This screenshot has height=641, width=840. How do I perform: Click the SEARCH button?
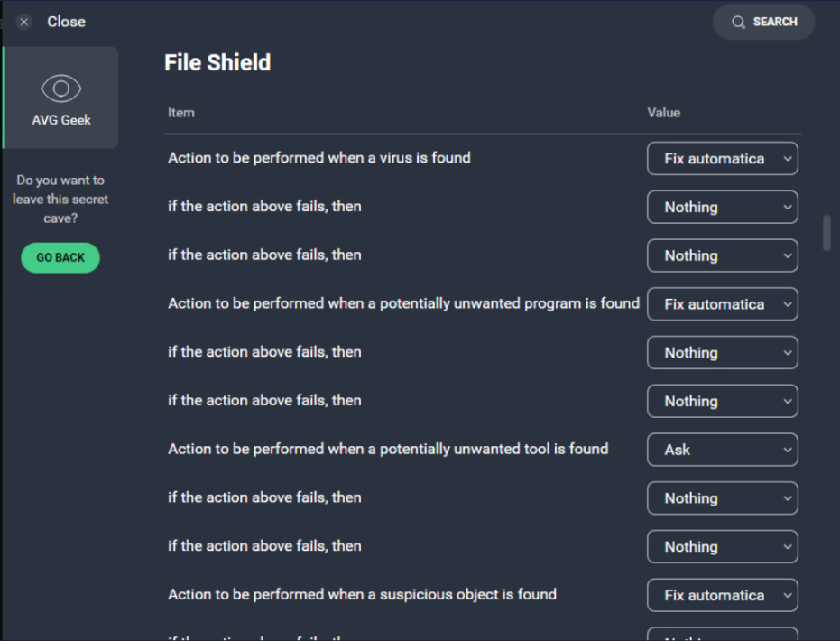[763, 21]
